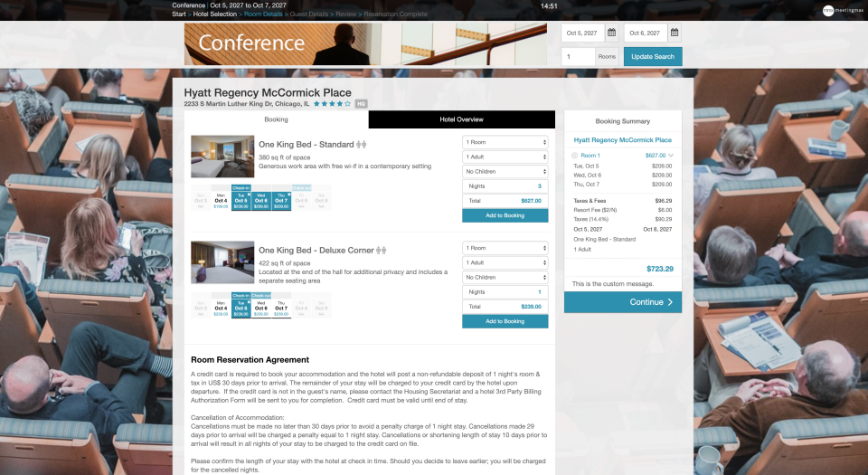
Task: Click occupancy icon beside Deluxe Corner room
Action: (382, 251)
